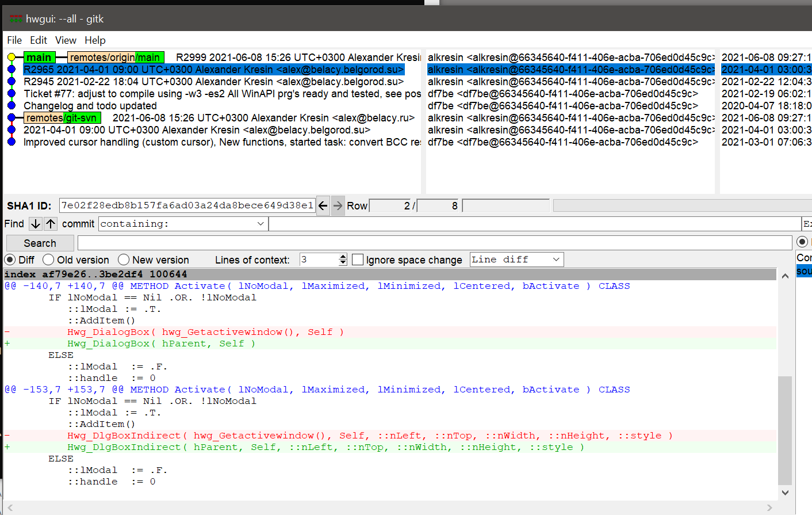Click the find previous up arrow
812x515 pixels.
51,224
